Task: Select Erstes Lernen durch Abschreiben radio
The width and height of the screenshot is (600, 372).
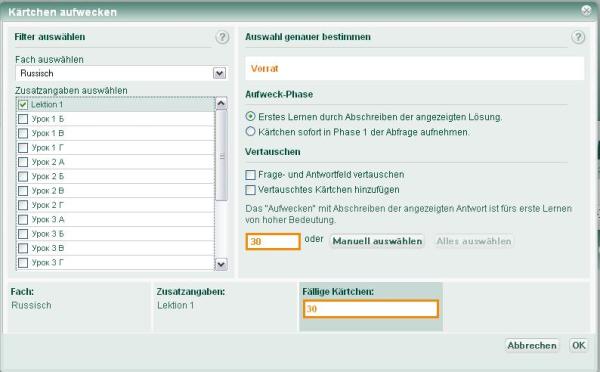Action: [x=250, y=116]
